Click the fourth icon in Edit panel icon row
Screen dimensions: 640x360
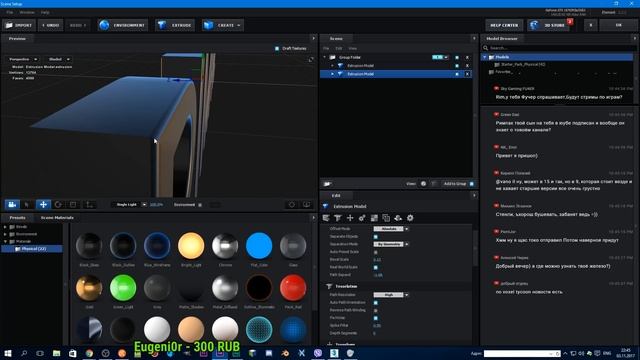362,218
